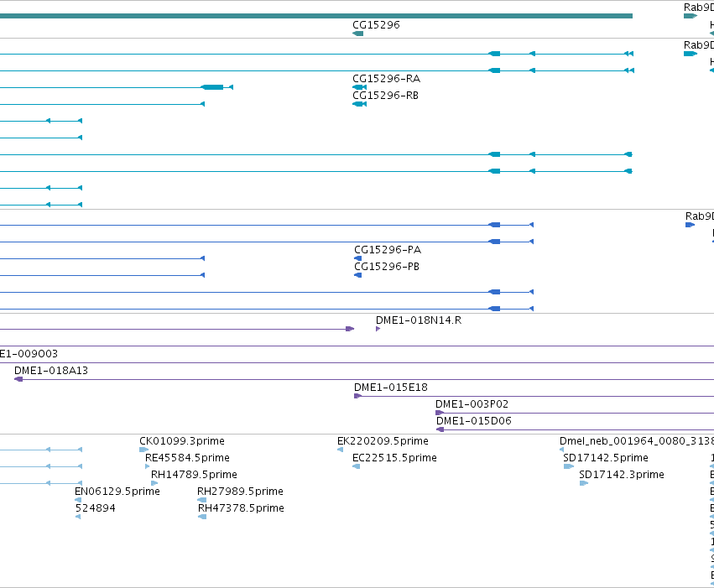The image size is (714, 588).
Task: Select the DME1-015E18 start glyph
Action: pos(358,396)
